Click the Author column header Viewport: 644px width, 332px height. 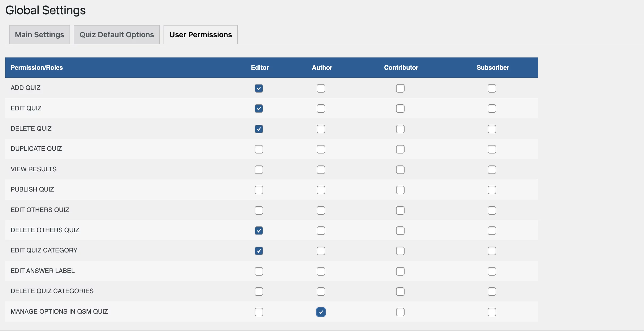[x=322, y=68]
